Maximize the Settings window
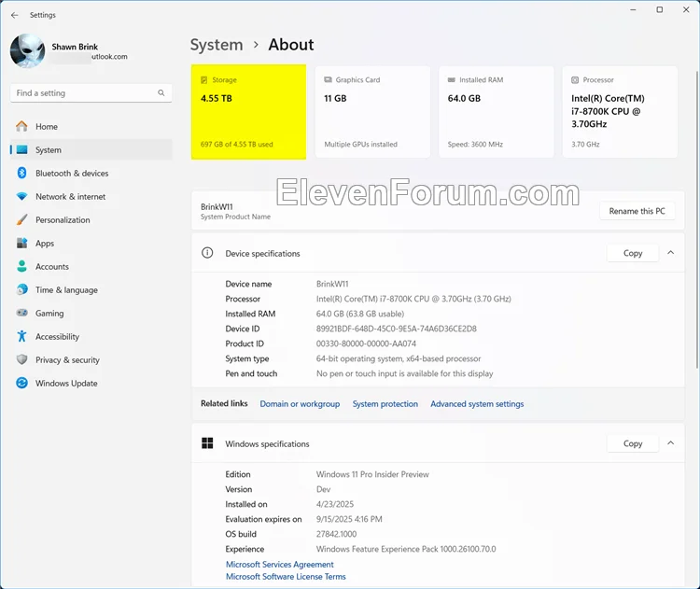 [659, 10]
